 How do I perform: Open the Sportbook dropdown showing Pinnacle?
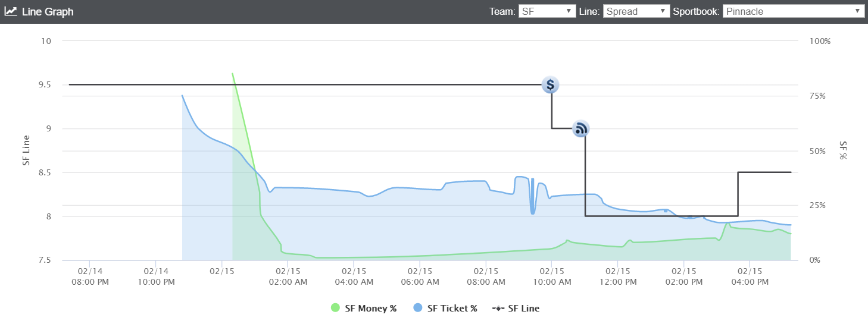tap(794, 11)
